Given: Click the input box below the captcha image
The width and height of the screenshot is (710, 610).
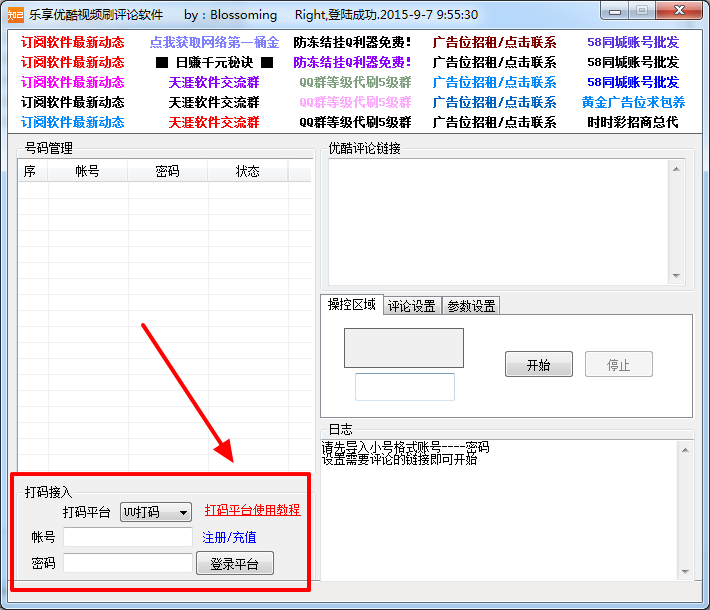Looking at the screenshot, I should tap(404, 387).
